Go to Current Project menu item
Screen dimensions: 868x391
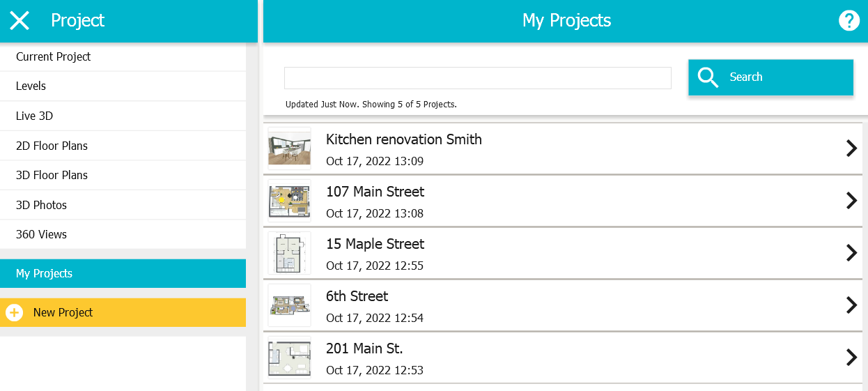123,56
